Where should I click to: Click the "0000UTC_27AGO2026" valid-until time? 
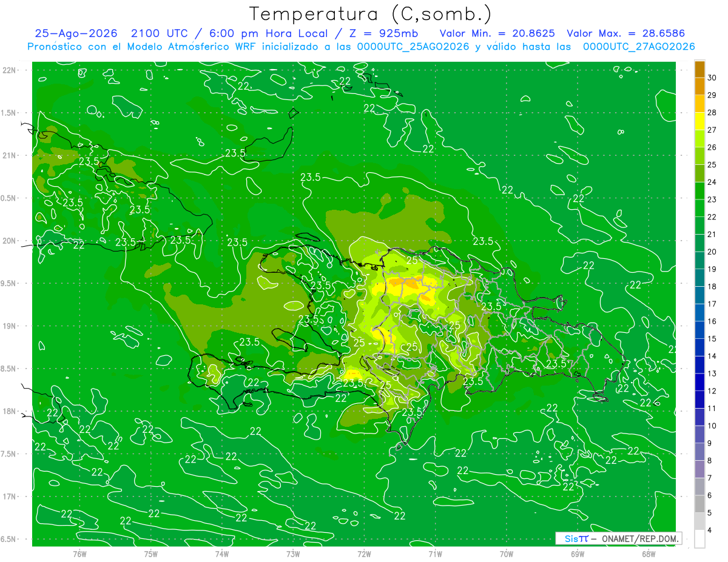tap(639, 47)
